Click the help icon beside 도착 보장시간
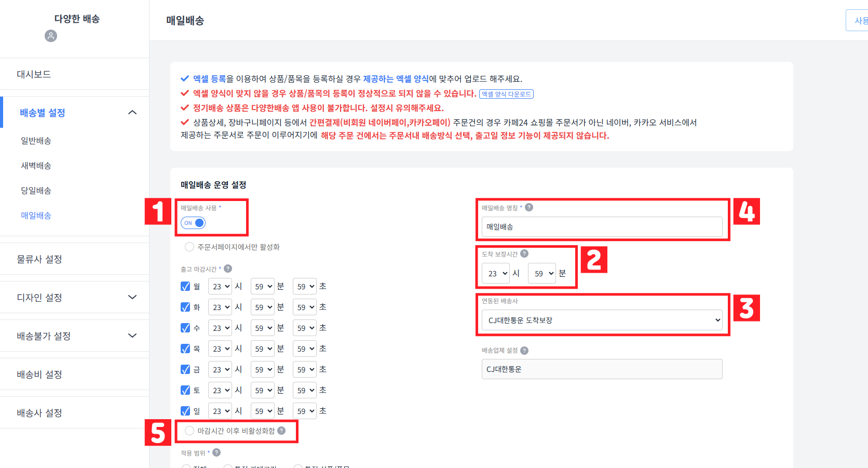868x468 pixels. 524,253
